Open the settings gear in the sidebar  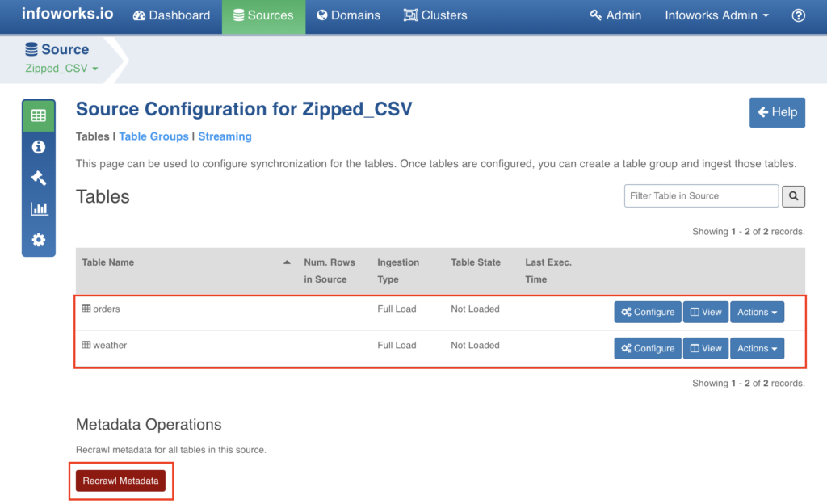(x=39, y=240)
